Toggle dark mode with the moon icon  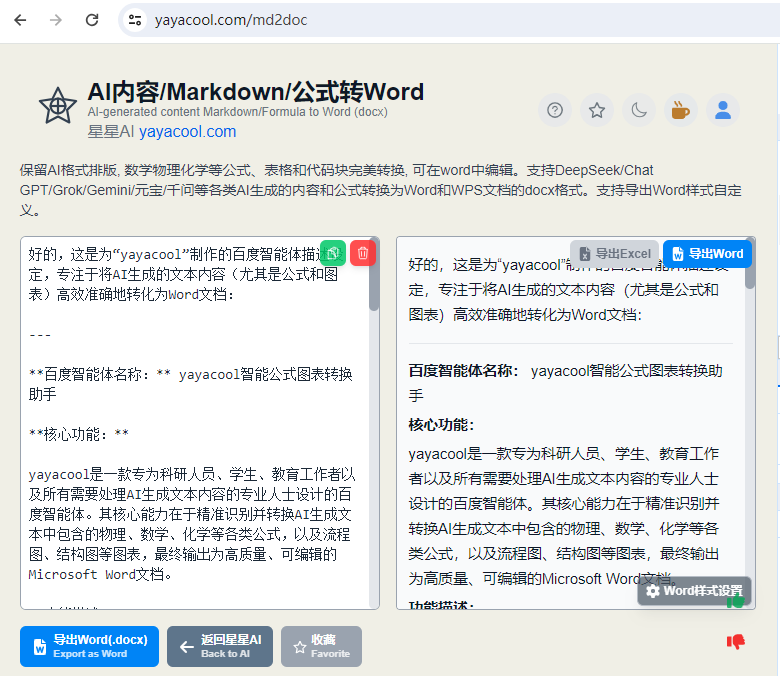(639, 110)
